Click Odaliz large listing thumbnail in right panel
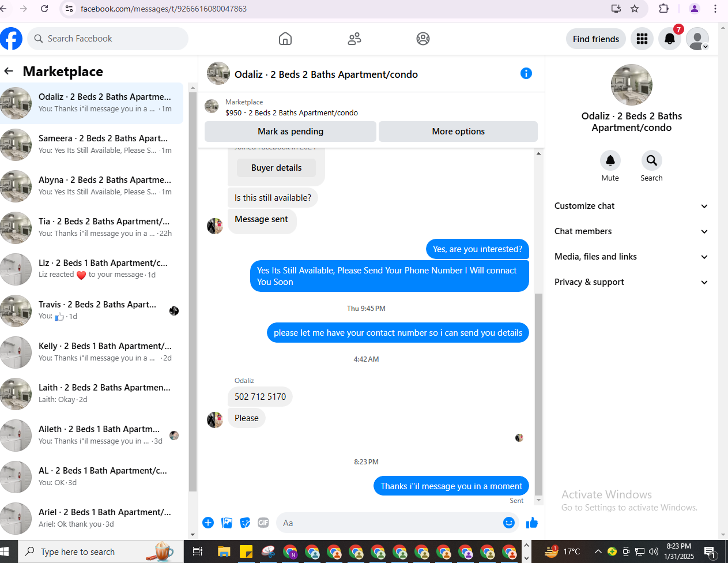The width and height of the screenshot is (728, 563). (x=632, y=85)
